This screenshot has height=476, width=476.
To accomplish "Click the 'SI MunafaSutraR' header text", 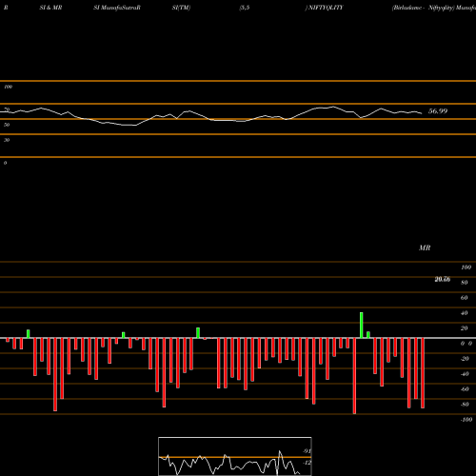I will click(117, 8).
